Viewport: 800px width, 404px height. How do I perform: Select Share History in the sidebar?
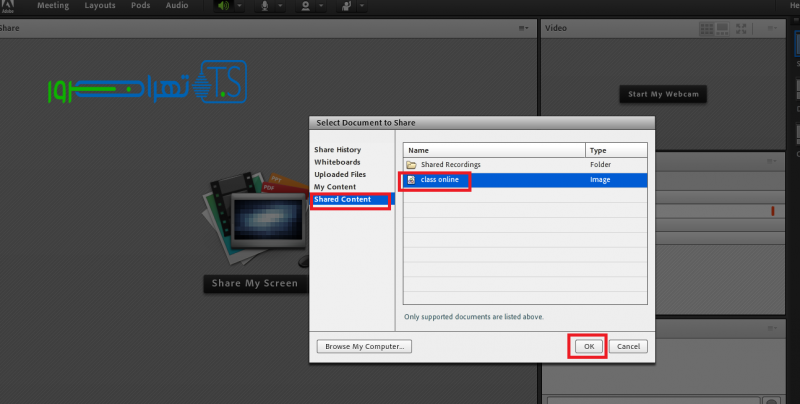pos(337,149)
